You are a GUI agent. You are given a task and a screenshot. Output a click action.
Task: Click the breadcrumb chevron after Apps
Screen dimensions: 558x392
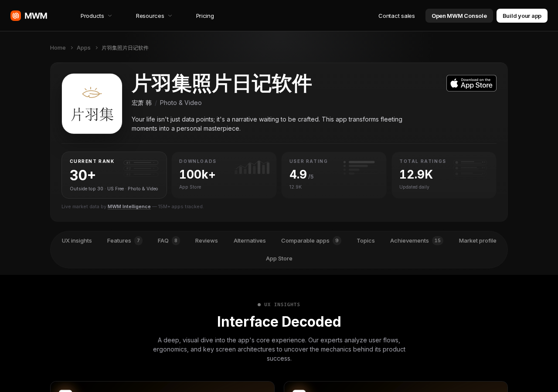[x=96, y=47]
